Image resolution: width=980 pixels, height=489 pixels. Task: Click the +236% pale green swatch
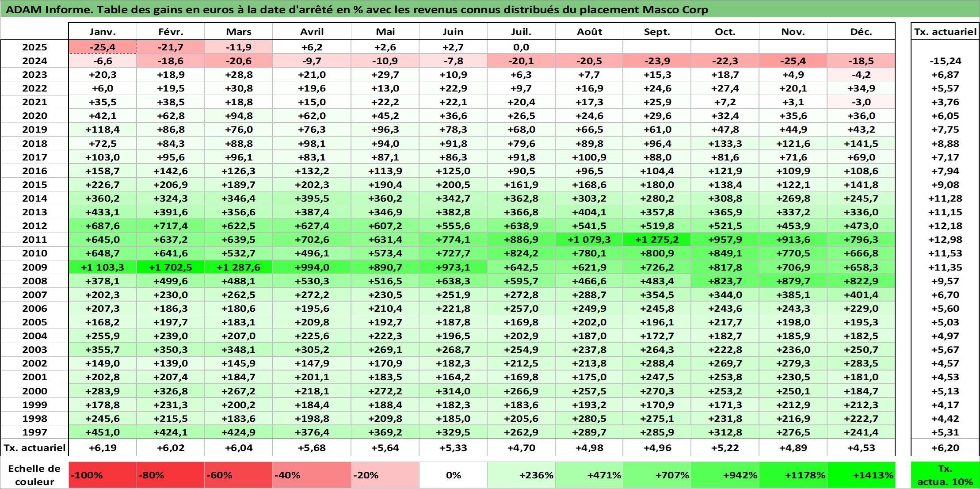521,475
